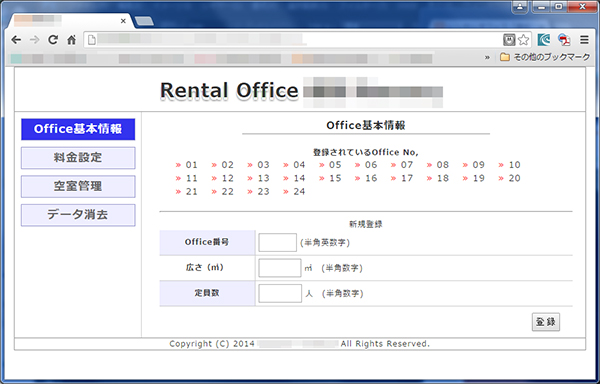Open the 料金設定 sidebar menu
The image size is (600, 384).
click(x=78, y=158)
